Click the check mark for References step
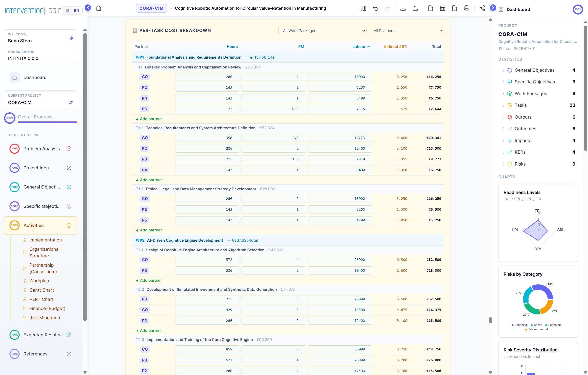Viewport: 588px width, 375px height. 69,354
